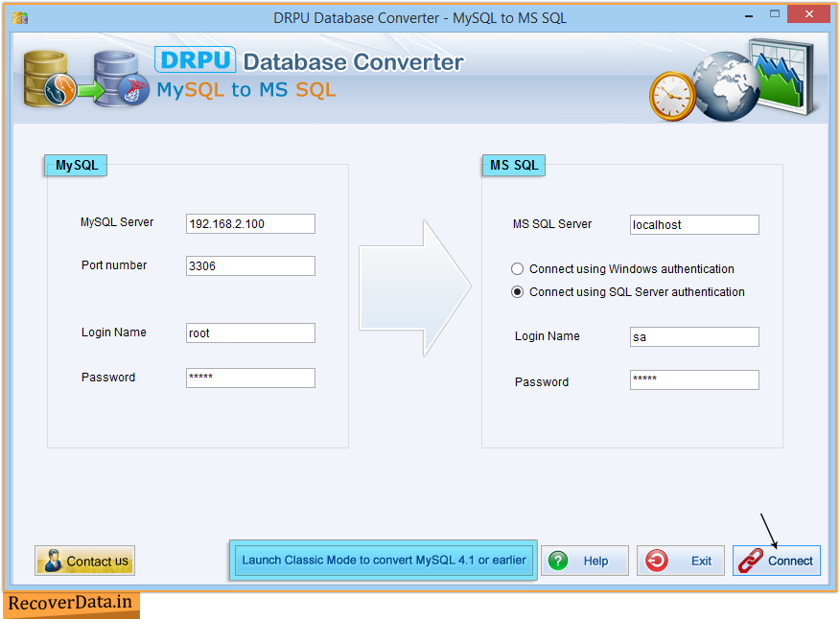840x619 pixels.
Task: Minimize the converter window
Action: (x=749, y=14)
